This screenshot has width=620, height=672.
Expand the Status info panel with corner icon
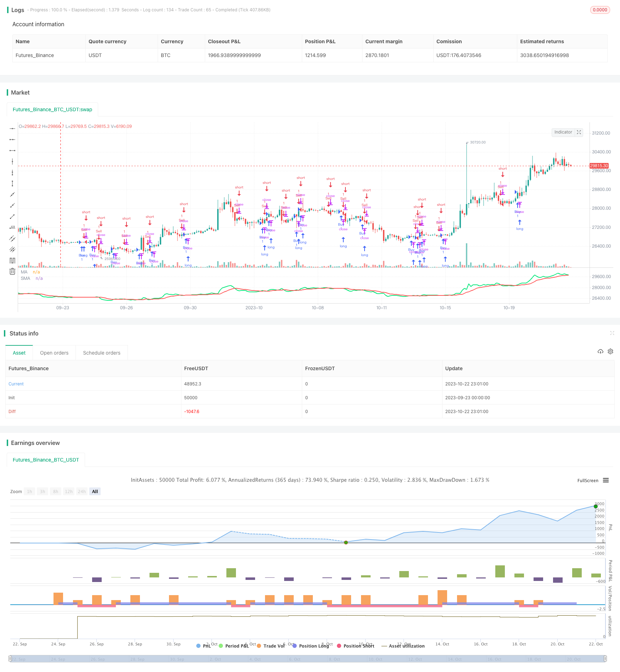612,333
